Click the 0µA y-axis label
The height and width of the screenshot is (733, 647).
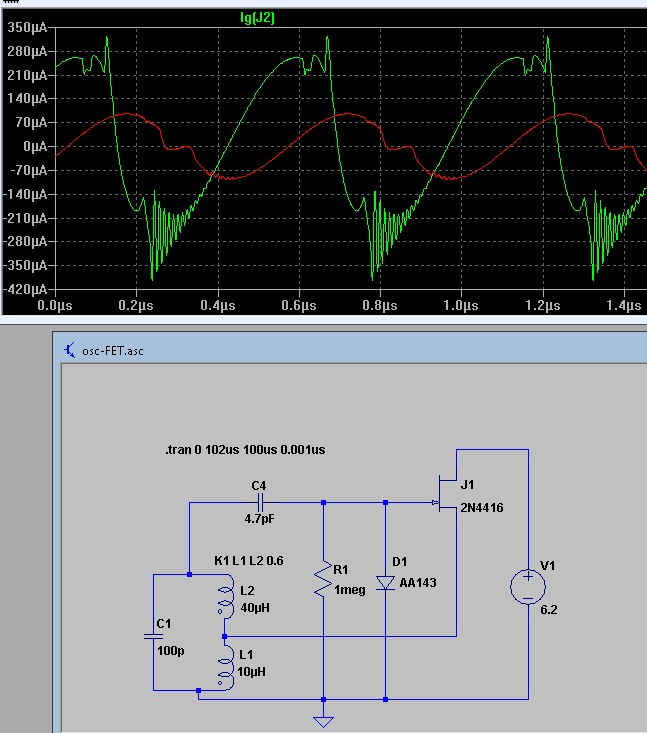point(35,147)
